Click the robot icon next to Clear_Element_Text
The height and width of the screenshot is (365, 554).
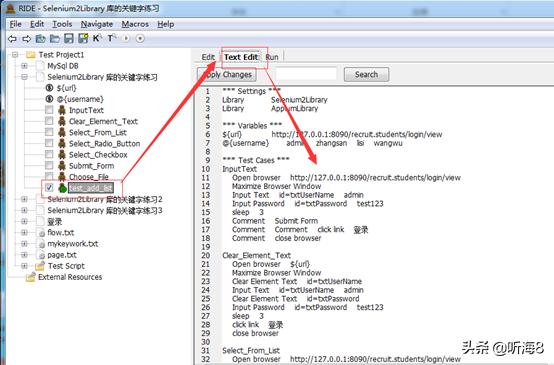[x=62, y=121]
